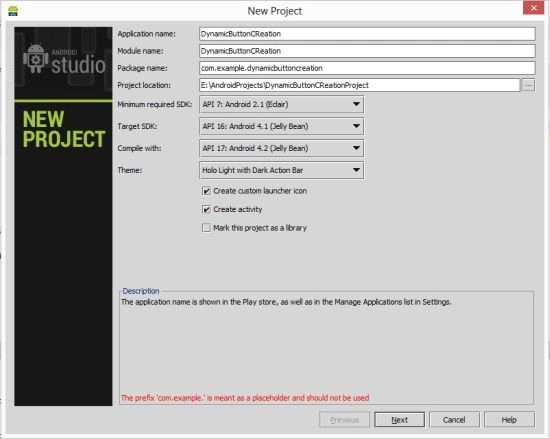
Task: Click the browse button beside Project location
Action: click(x=528, y=85)
